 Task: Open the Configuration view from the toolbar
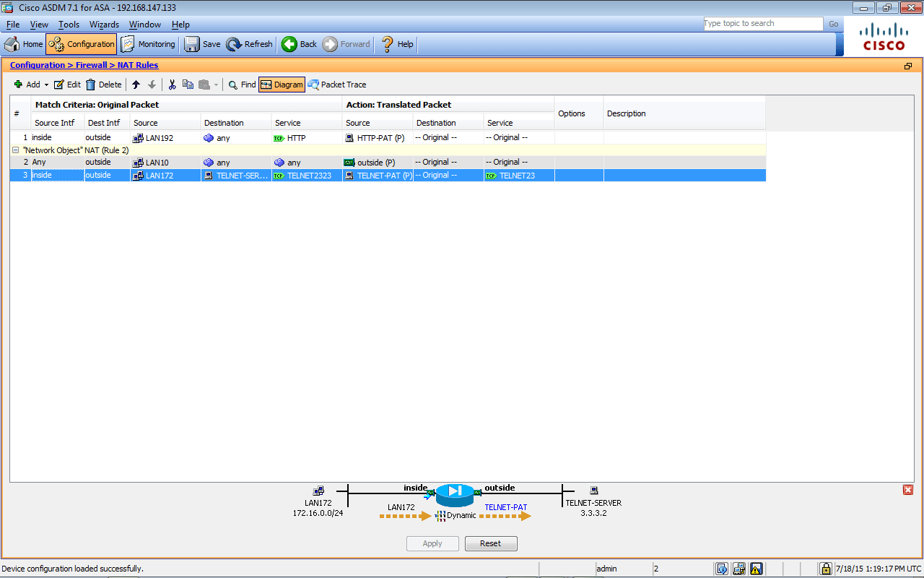81,44
